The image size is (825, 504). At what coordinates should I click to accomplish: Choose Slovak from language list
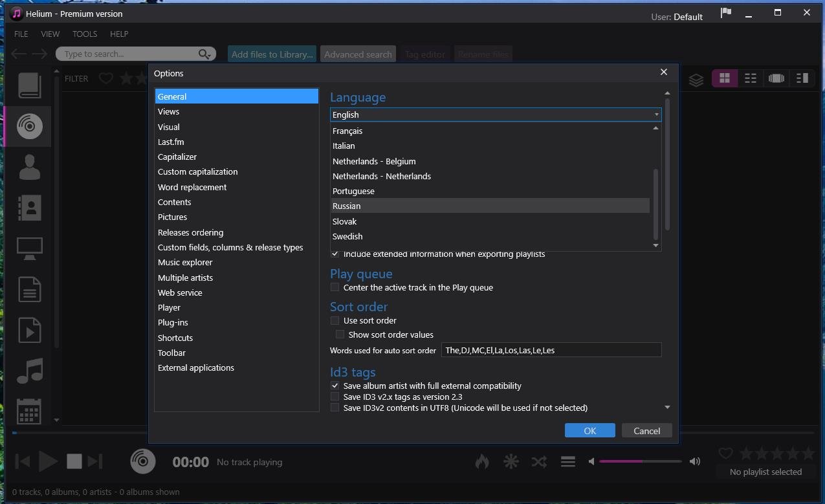pos(490,221)
